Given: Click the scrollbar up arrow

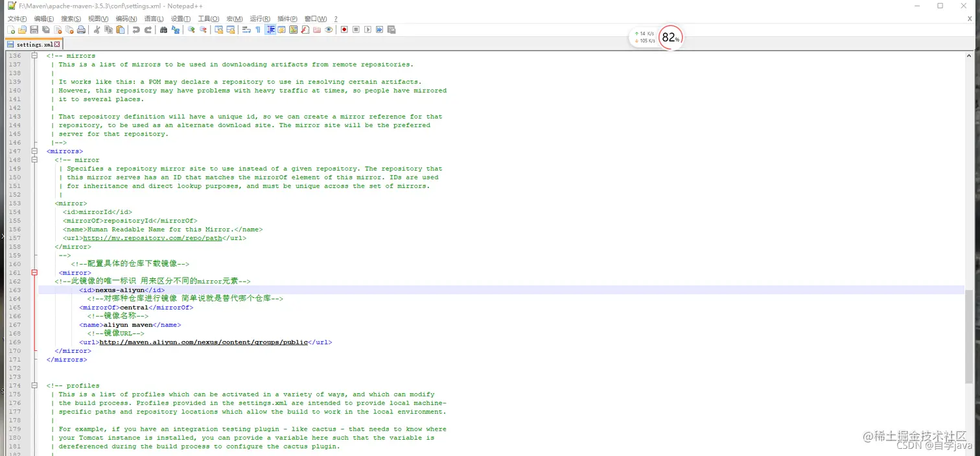Looking at the screenshot, I should coord(969,56).
